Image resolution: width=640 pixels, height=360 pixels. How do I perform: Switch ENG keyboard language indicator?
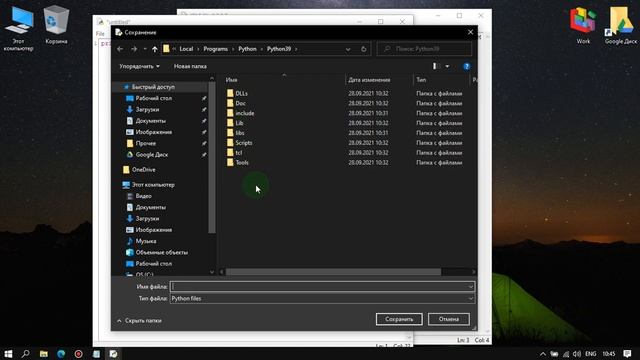tap(591, 354)
